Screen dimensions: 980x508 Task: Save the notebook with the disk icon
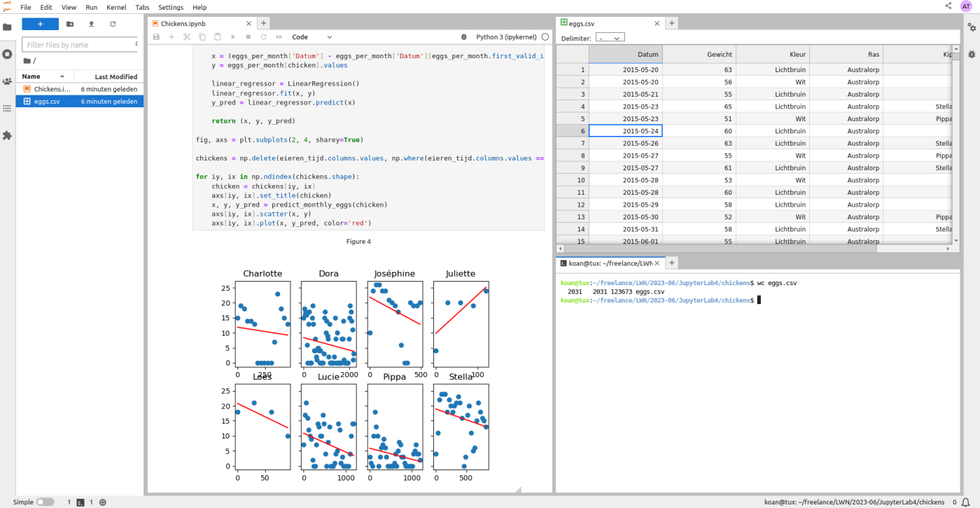point(157,36)
